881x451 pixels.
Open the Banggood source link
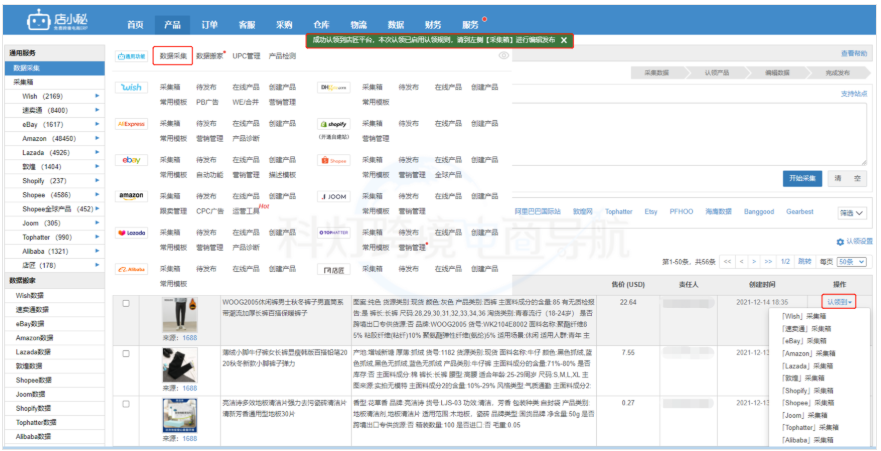coord(759,212)
